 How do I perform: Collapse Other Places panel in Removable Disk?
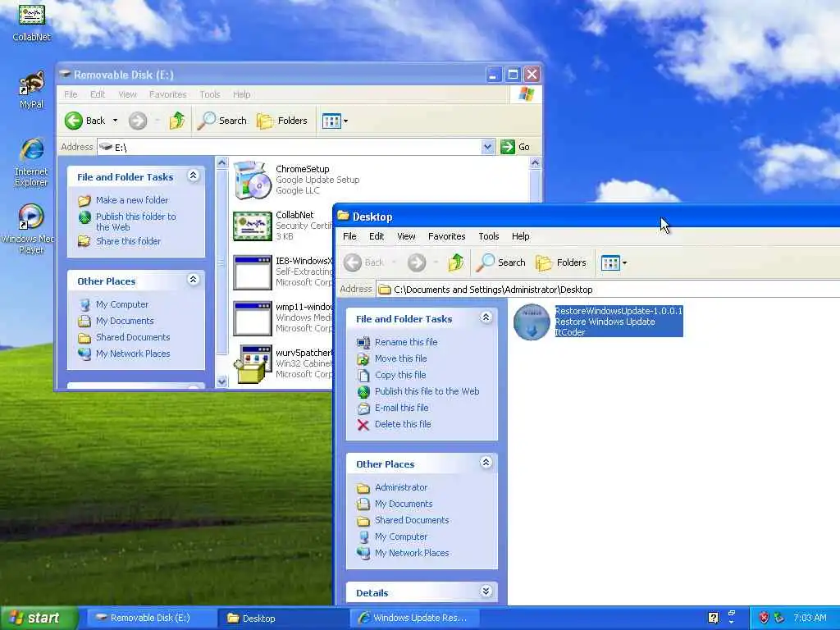point(194,280)
